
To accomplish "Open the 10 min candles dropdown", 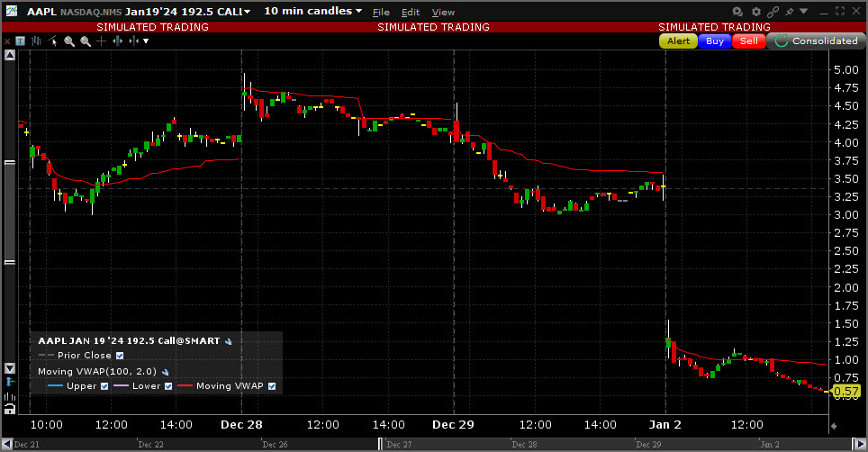I will click(312, 11).
